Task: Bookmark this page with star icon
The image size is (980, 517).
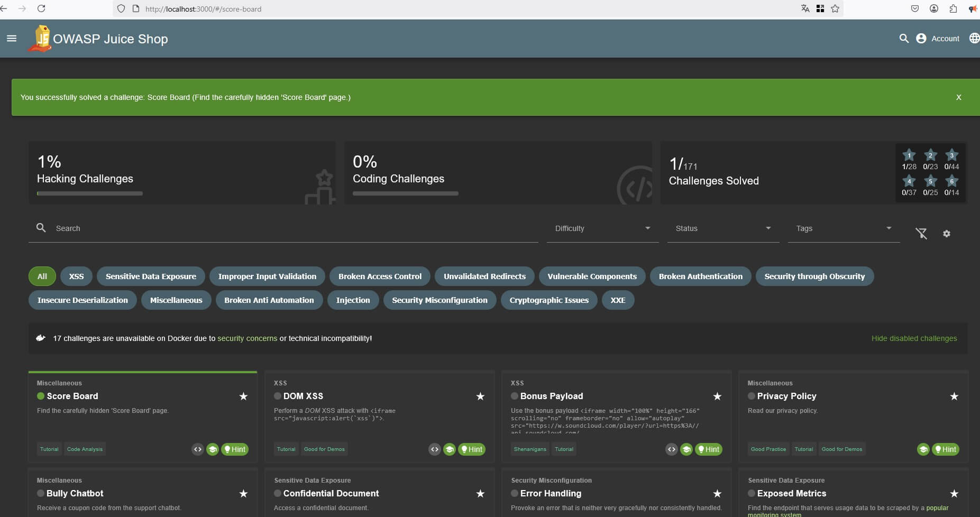Action: point(835,8)
